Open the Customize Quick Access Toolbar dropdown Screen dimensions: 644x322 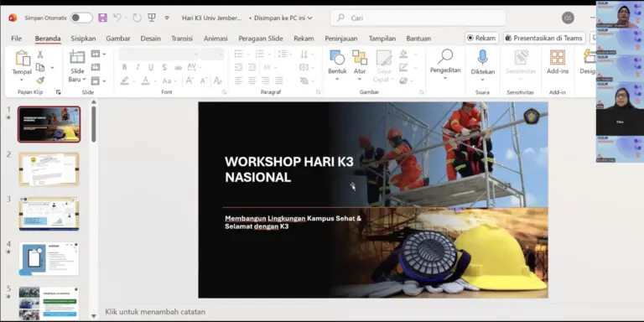click(167, 18)
